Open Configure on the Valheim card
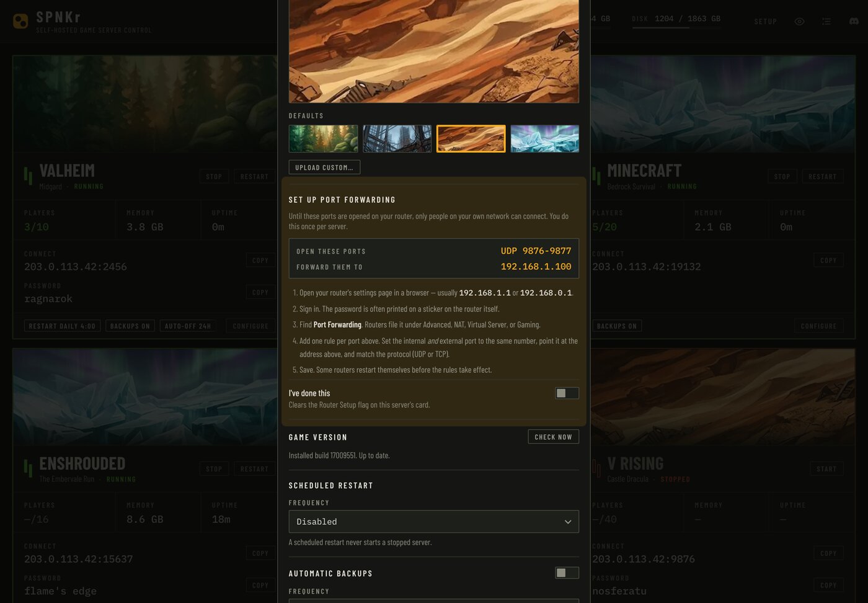Screen dimensions: 868x603 [x=250, y=326]
